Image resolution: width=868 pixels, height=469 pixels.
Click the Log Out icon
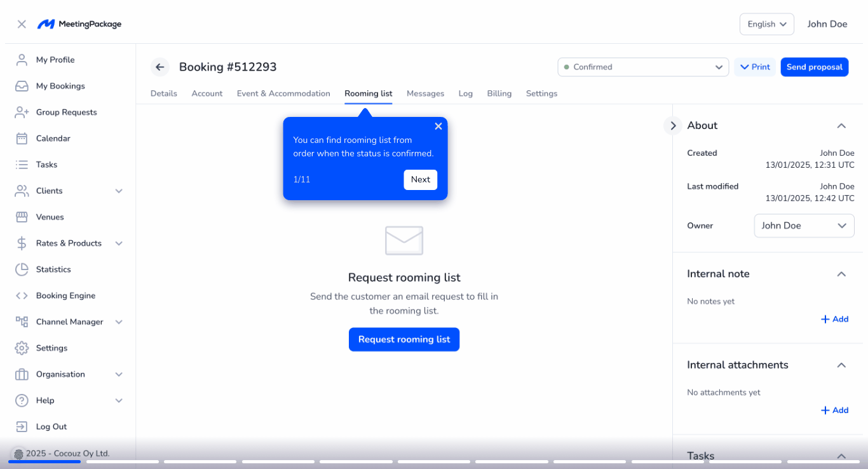click(22, 427)
